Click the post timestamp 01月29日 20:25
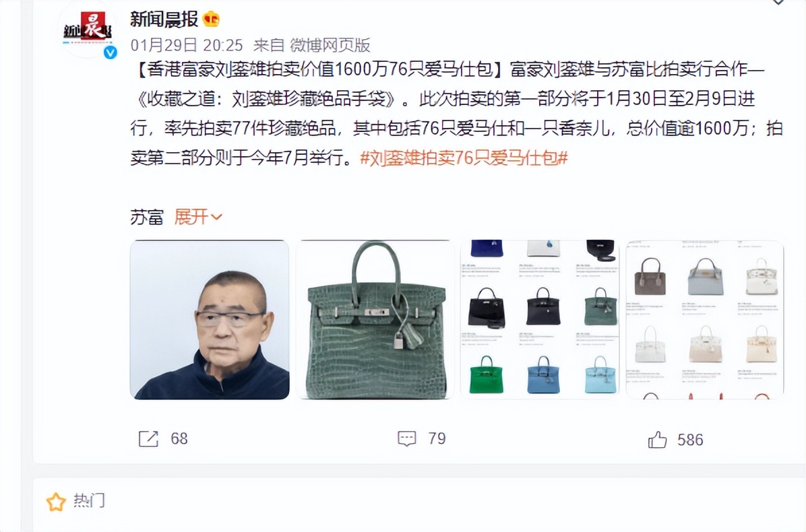 pyautogui.click(x=187, y=46)
